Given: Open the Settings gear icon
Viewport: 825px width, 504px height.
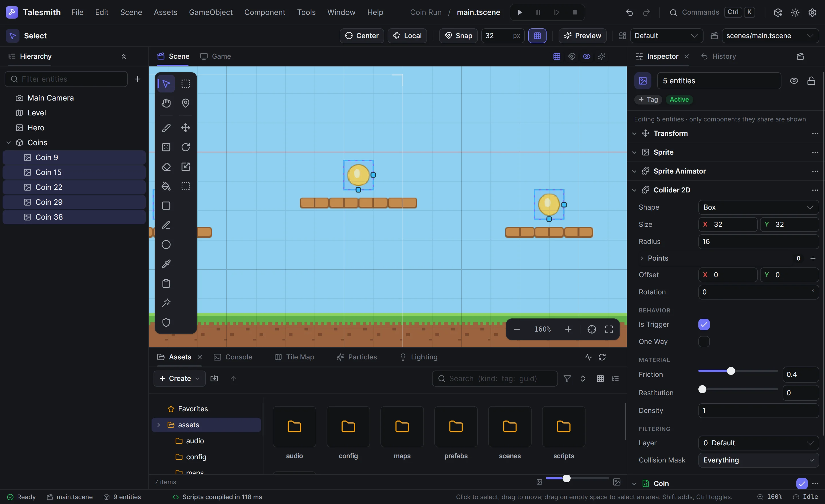Looking at the screenshot, I should point(812,12).
